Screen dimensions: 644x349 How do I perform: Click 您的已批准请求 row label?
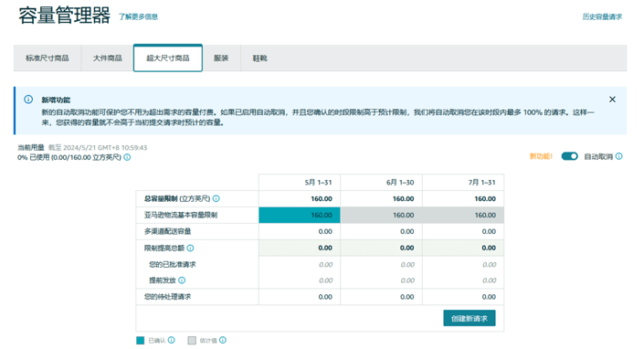[x=173, y=264]
